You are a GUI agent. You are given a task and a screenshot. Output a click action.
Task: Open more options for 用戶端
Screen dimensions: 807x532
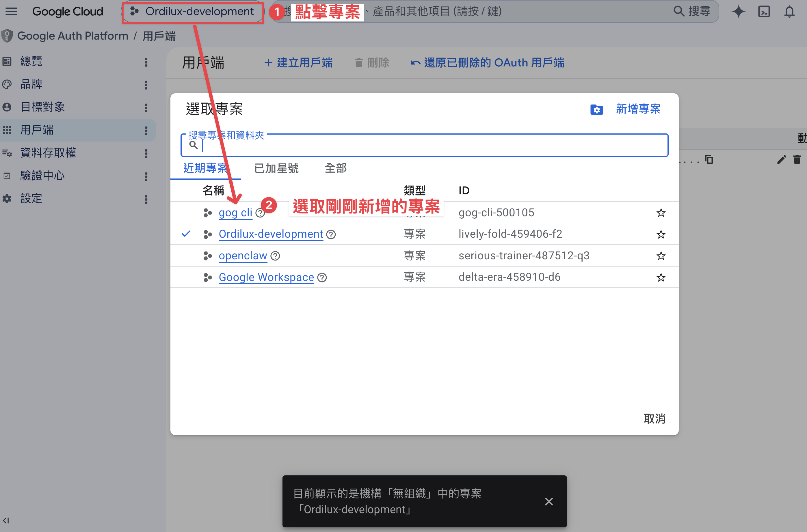pos(146,130)
